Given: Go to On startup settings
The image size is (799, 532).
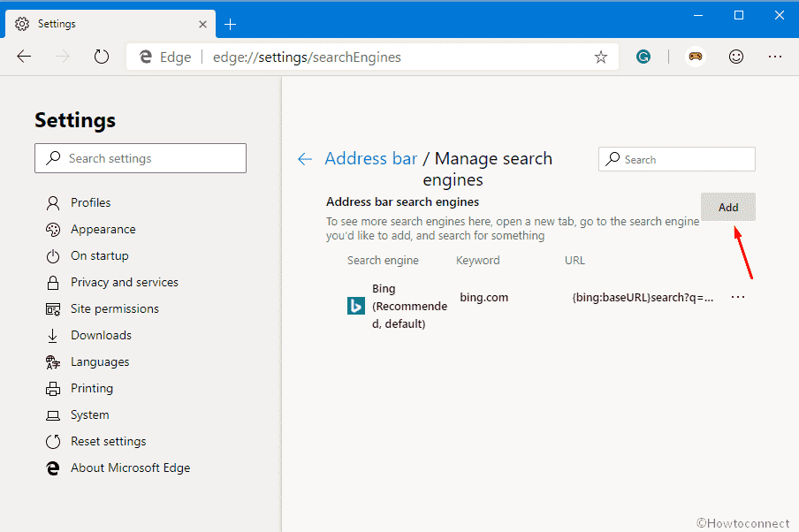Looking at the screenshot, I should (x=99, y=255).
